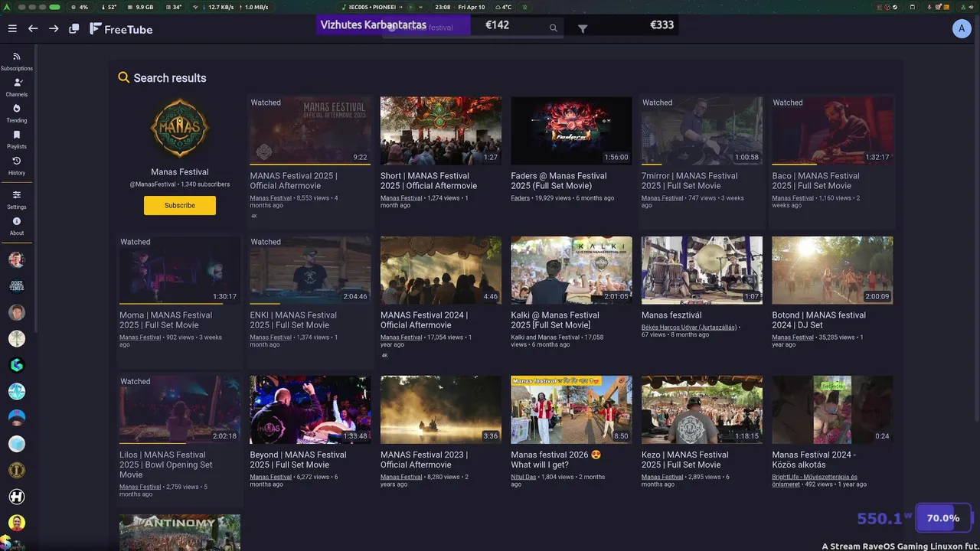
Task: Go forward with the right arrow
Action: coord(54,28)
